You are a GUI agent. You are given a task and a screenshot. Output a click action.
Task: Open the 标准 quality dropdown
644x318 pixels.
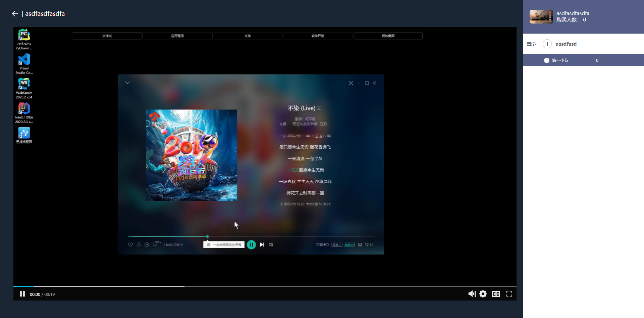[x=337, y=244]
